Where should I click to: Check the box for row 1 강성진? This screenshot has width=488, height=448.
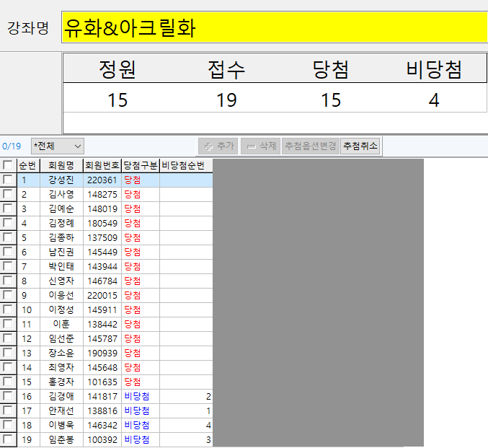pyautogui.click(x=7, y=180)
